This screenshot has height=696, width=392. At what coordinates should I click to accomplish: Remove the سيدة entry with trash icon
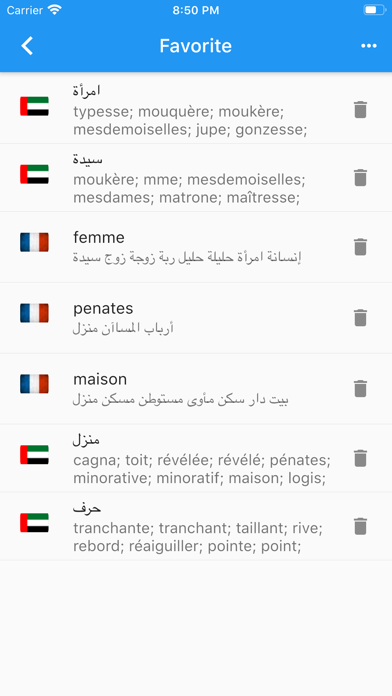[x=360, y=178]
